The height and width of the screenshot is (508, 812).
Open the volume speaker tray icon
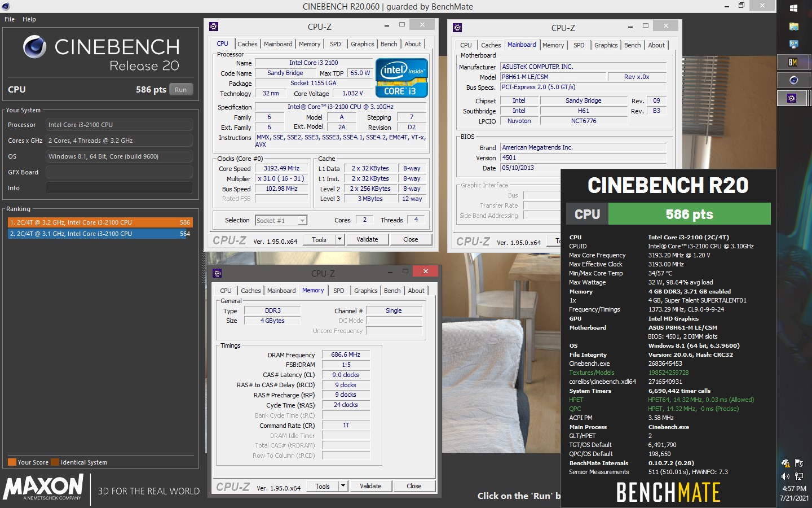point(785,476)
